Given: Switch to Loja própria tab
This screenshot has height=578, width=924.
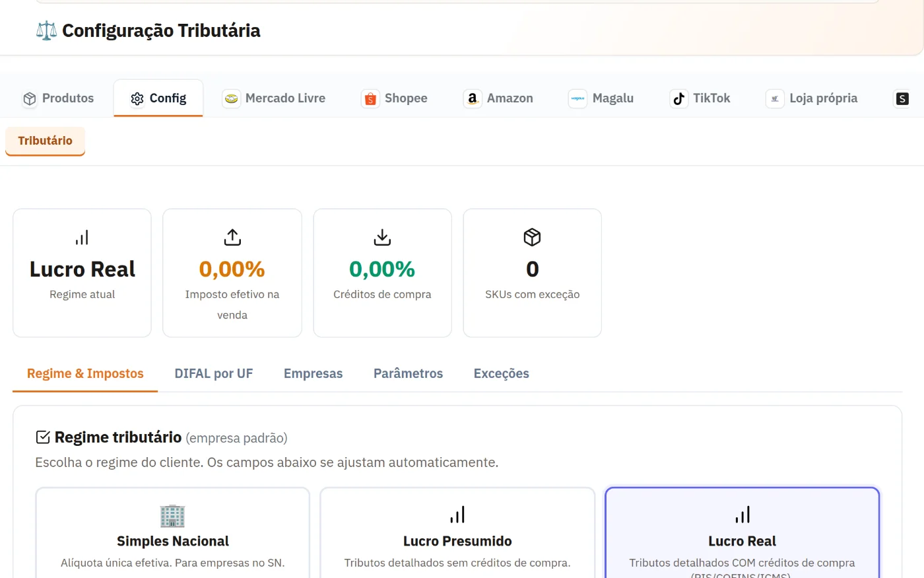Looking at the screenshot, I should pos(812,98).
